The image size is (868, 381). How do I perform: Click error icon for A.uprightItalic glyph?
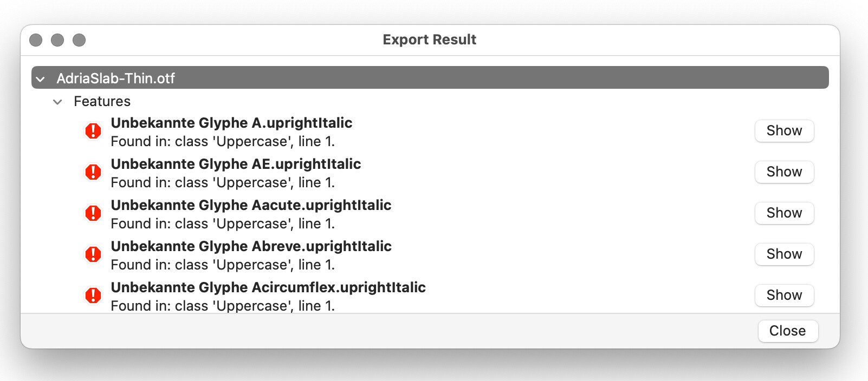click(x=93, y=131)
